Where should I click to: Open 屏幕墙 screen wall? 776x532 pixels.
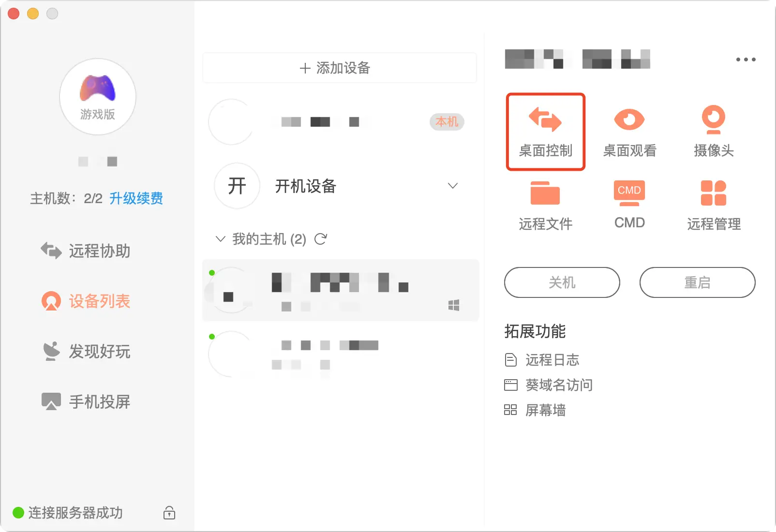click(535, 410)
